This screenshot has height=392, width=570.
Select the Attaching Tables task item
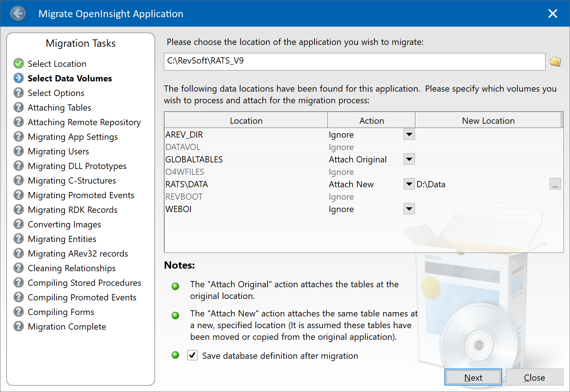click(x=59, y=108)
